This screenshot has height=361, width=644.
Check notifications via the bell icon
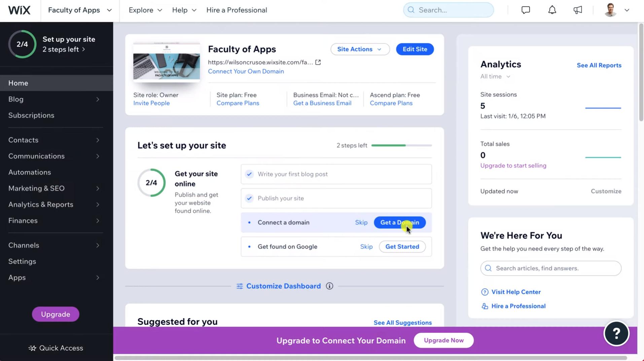552,10
